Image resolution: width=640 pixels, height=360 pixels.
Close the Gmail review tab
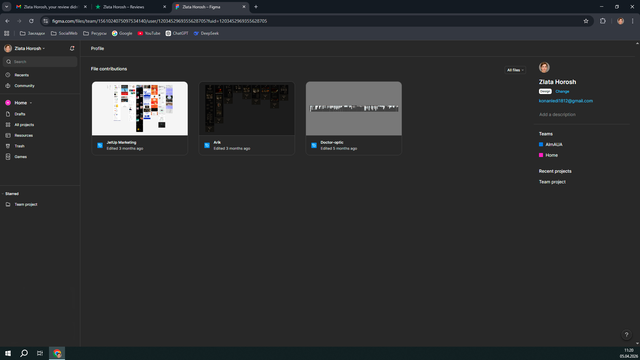coord(85,7)
